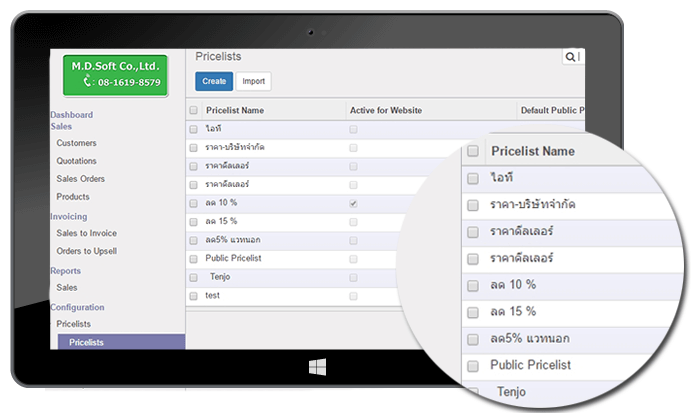Click the Create button

click(214, 81)
